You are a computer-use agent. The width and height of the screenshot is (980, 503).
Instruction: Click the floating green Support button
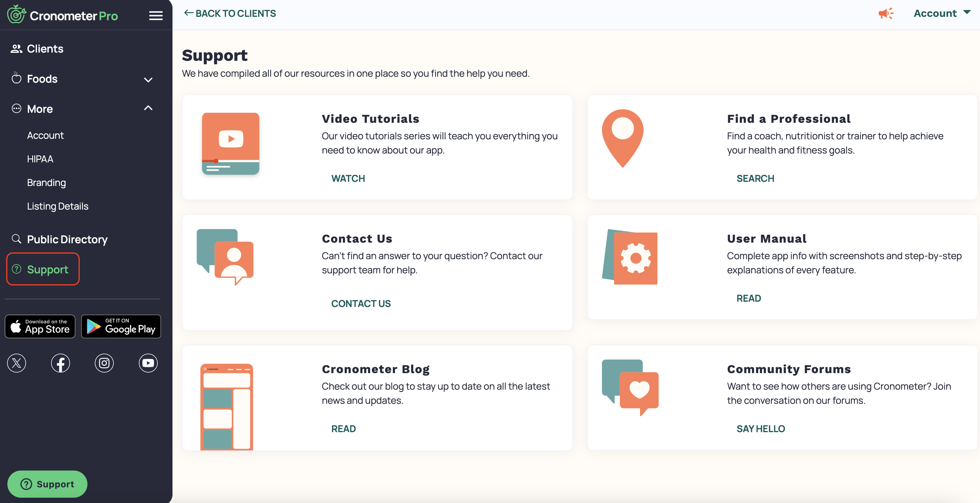click(47, 484)
